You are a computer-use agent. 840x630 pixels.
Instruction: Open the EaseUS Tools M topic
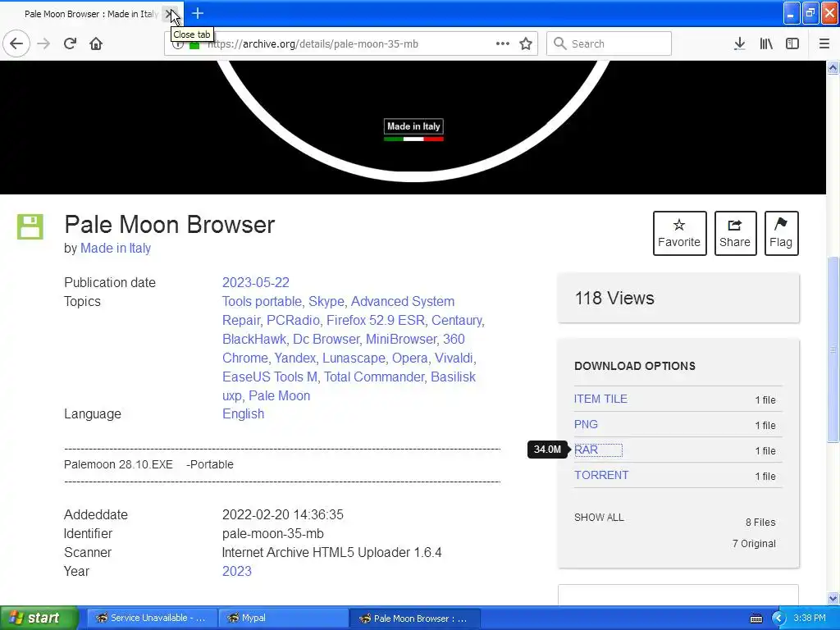pyautogui.click(x=269, y=377)
